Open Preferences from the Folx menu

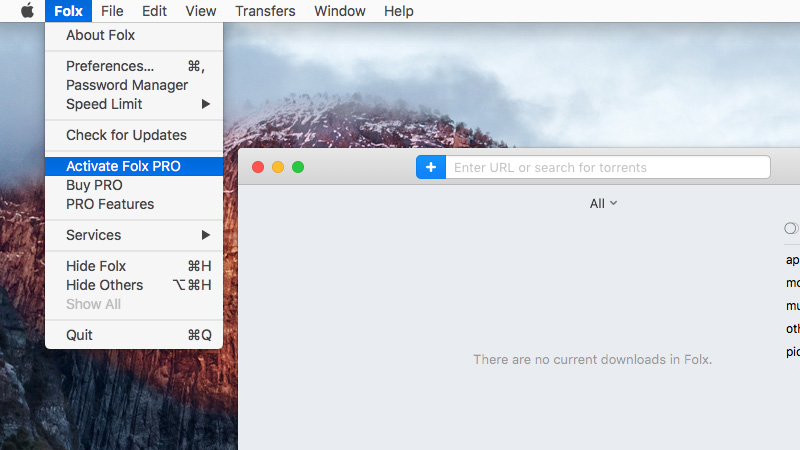pyautogui.click(x=134, y=66)
